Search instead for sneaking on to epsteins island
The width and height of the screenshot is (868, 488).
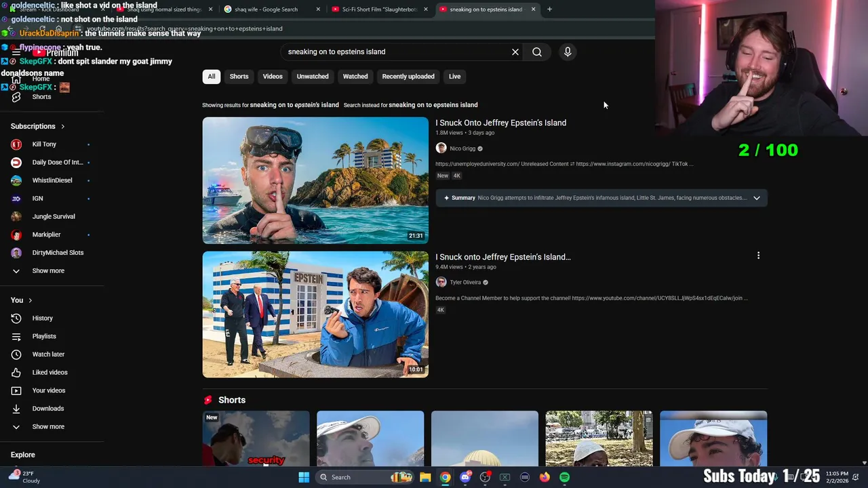tap(433, 105)
